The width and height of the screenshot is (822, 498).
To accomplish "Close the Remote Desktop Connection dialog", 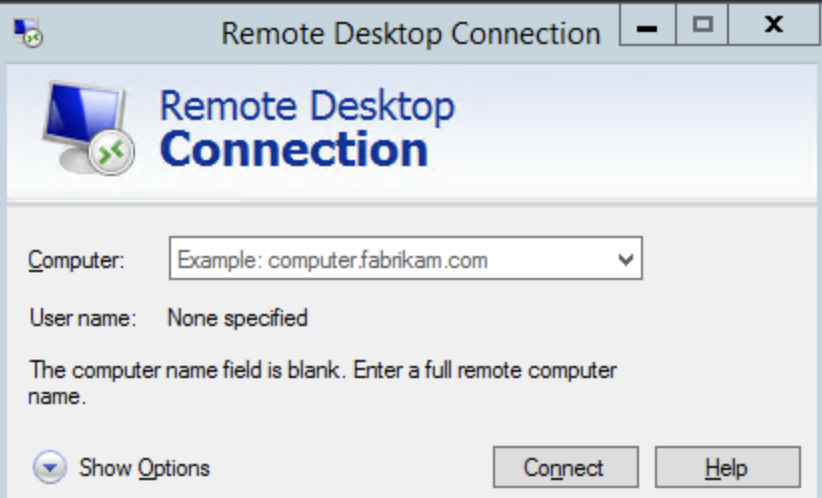I will point(773,27).
